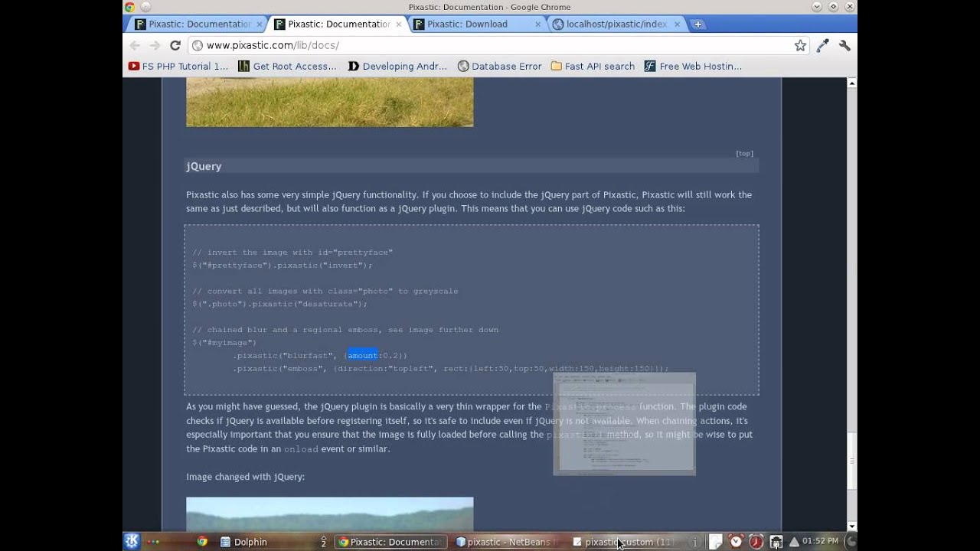Click the highlighted word amount in code
Viewport: 980px width, 551px height.
363,355
